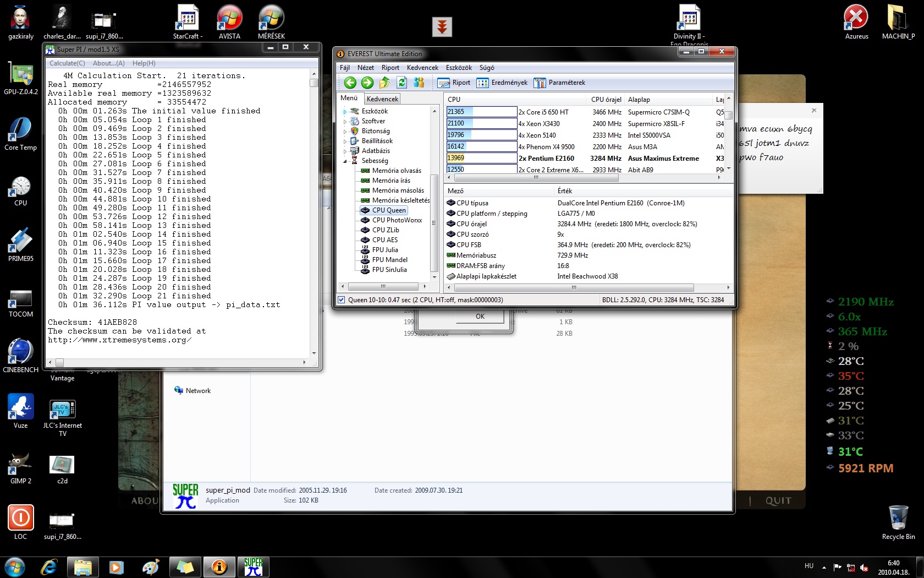The image size is (924, 578).
Task: Click the OK button in the dialog behind EVEREST
Action: point(480,317)
